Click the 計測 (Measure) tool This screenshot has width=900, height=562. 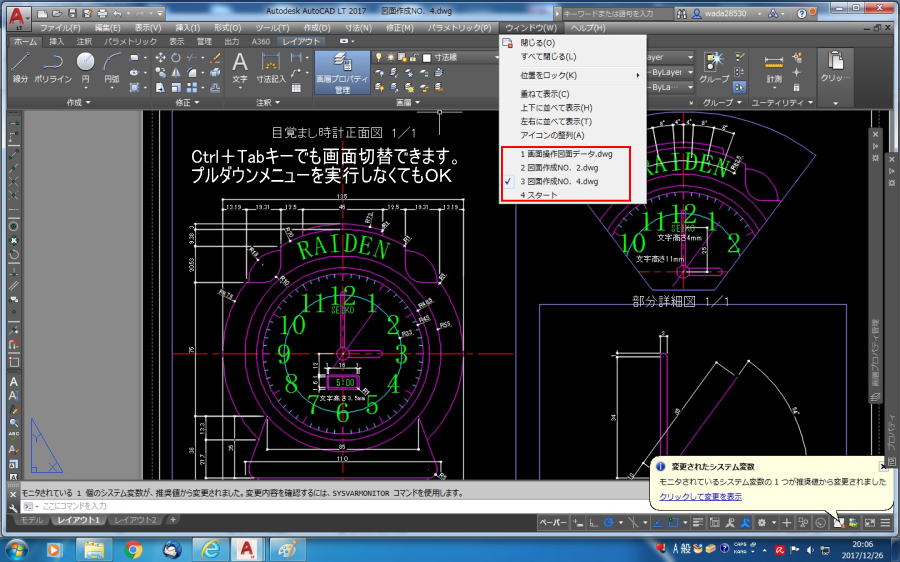coord(774,68)
